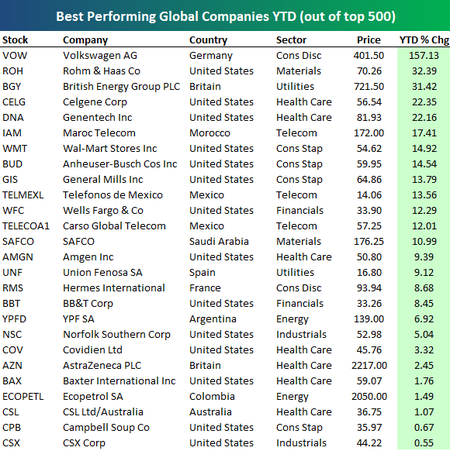
Task: Select the ECOPETL ticker cell
Action: (23, 396)
